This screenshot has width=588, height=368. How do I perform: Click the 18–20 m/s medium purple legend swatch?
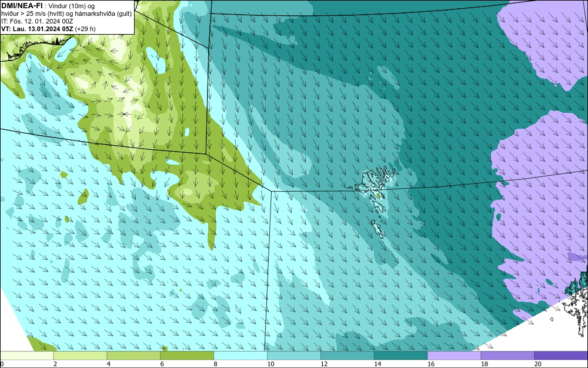tap(508, 355)
